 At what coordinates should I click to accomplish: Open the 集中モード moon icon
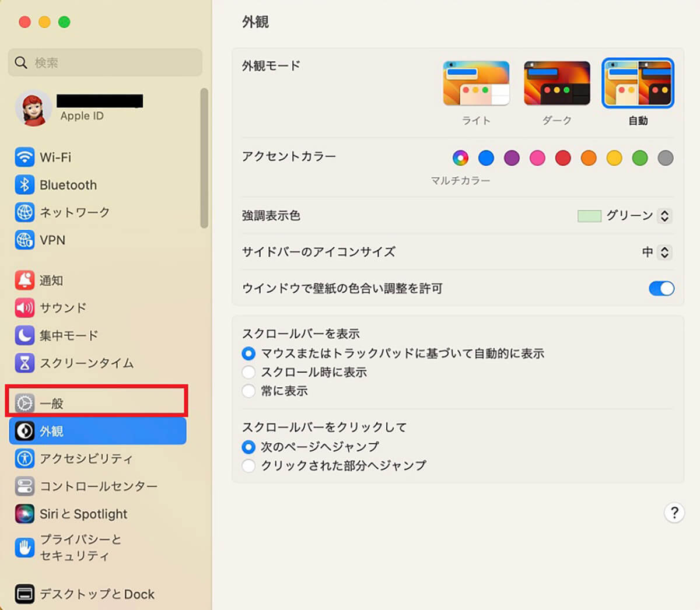click(24, 335)
